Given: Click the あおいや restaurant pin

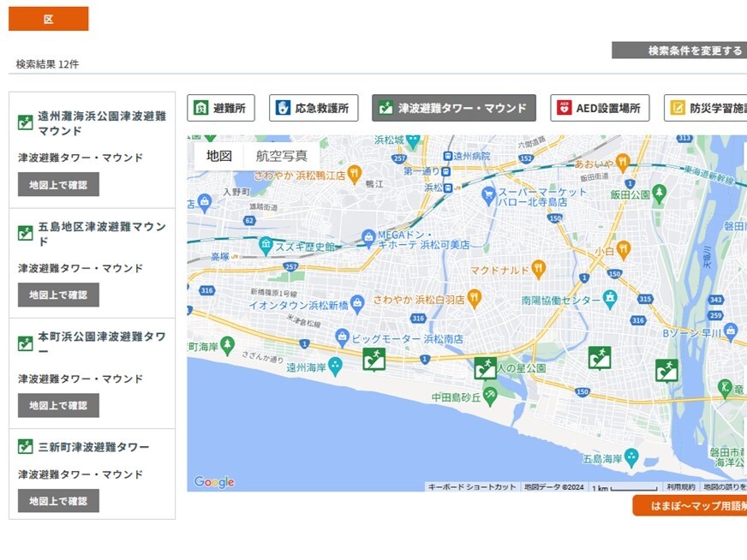Looking at the screenshot, I should pos(622,162).
